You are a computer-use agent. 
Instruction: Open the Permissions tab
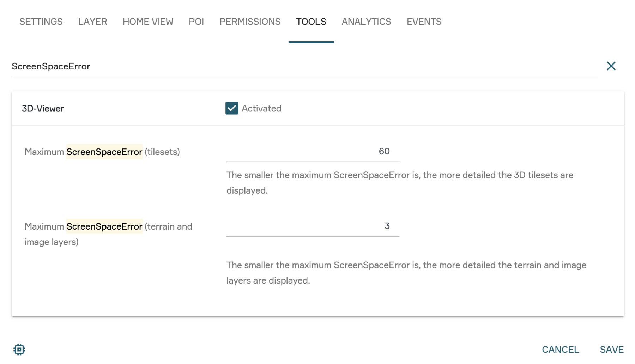point(250,22)
